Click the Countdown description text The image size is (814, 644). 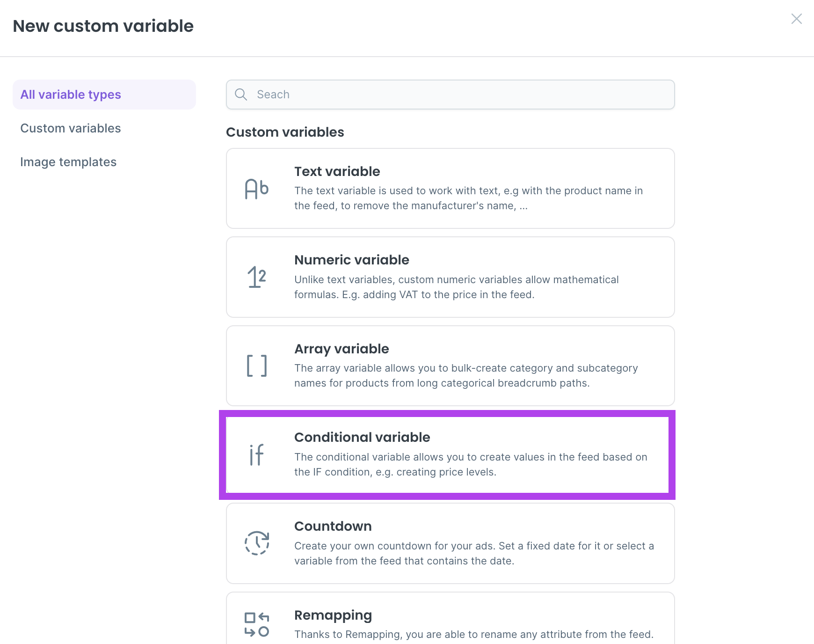click(x=473, y=553)
